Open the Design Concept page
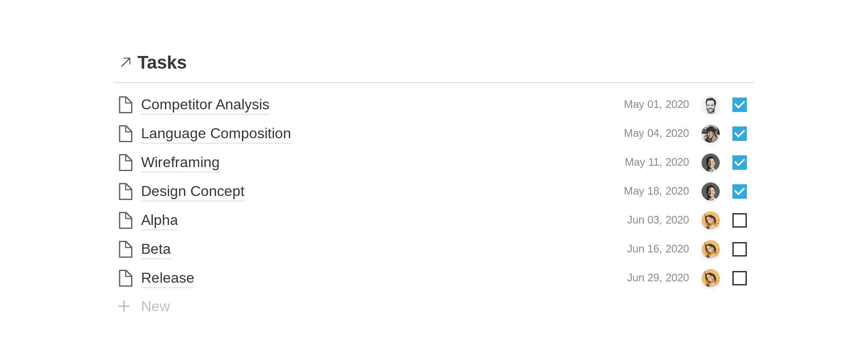Screen dimensions: 868x364 [x=193, y=191]
